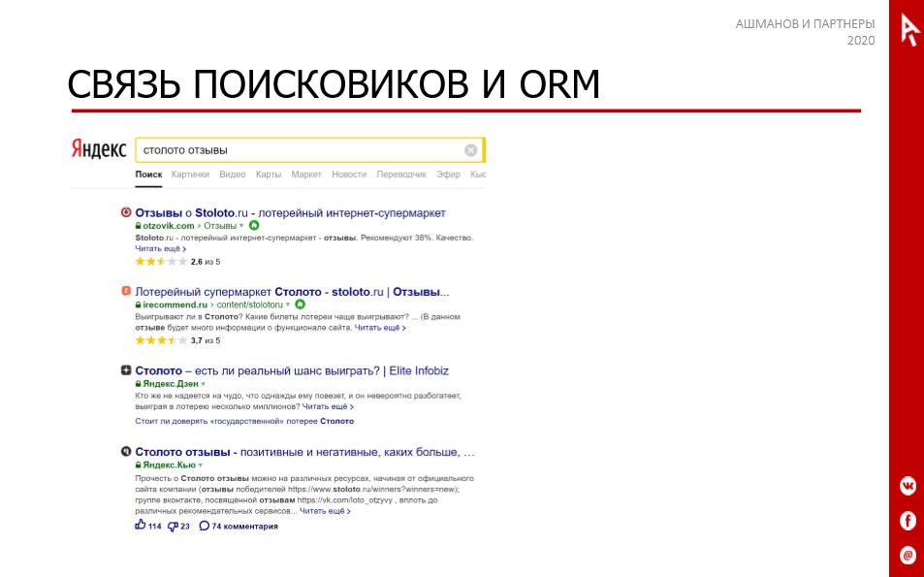Open Столото отзывы - позитивные и негативные result
The width and height of the screenshot is (924, 577).
click(304, 452)
